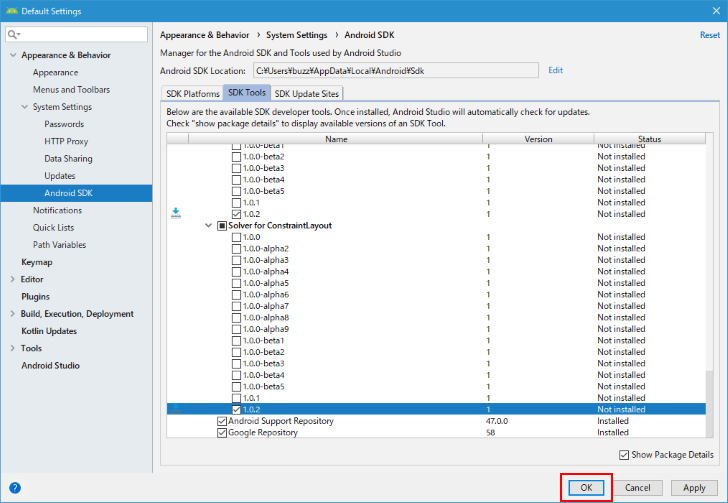
Task: Check the 1.0.0-alpha5 checkbox
Action: [236, 283]
